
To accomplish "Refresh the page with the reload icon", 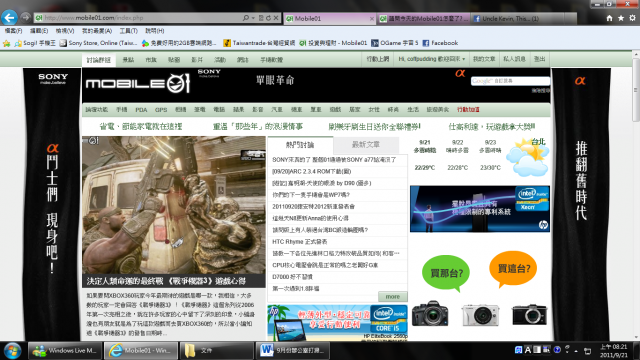I will tap(268, 18).
